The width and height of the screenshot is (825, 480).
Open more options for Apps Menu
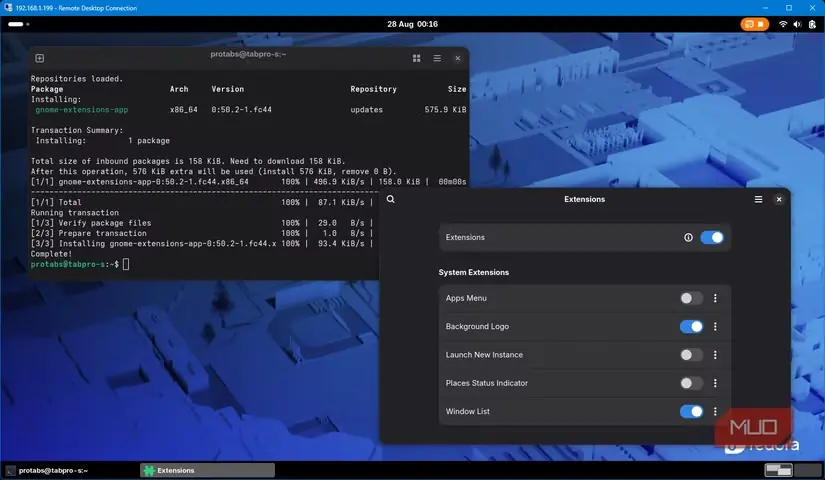tap(715, 298)
